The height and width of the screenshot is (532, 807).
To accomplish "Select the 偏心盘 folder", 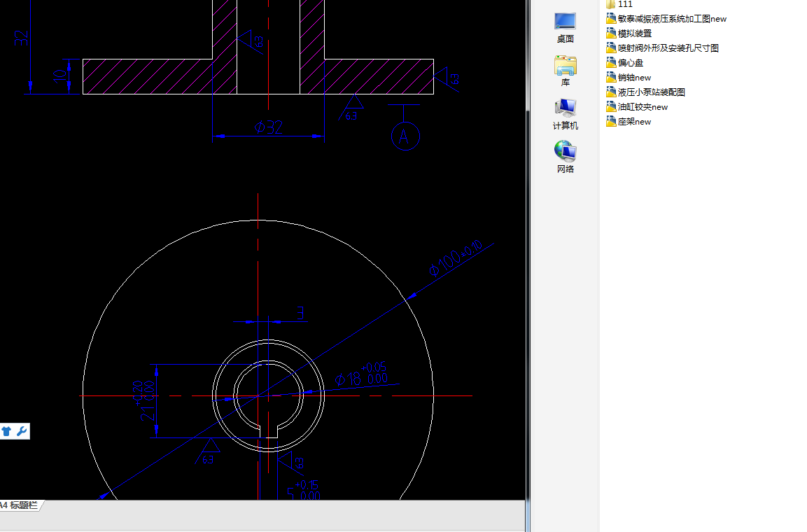I will pyautogui.click(x=625, y=63).
